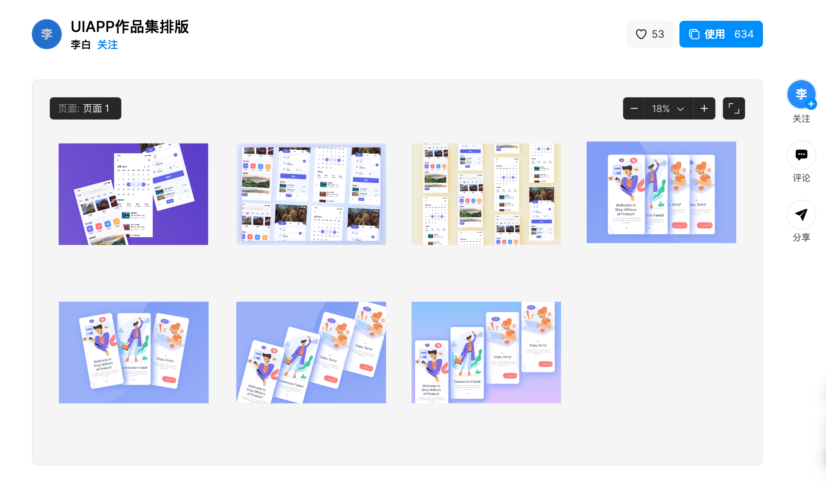Enter fullscreen with the expand icon
This screenshot has width=826, height=504.
[734, 108]
